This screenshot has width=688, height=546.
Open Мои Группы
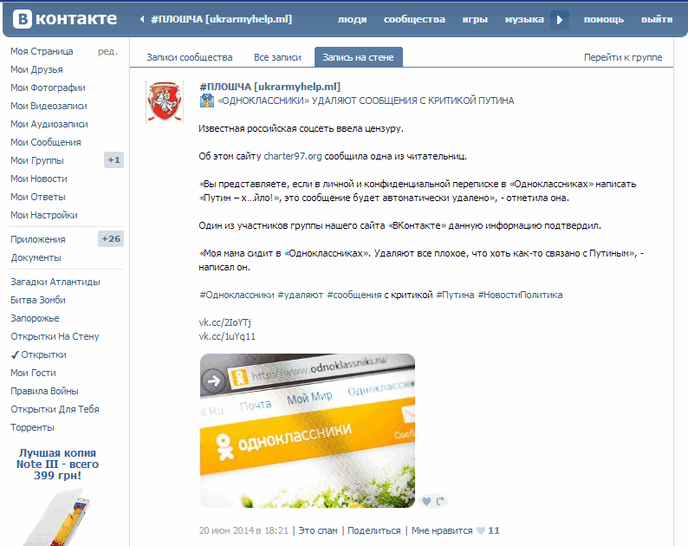[x=37, y=161]
